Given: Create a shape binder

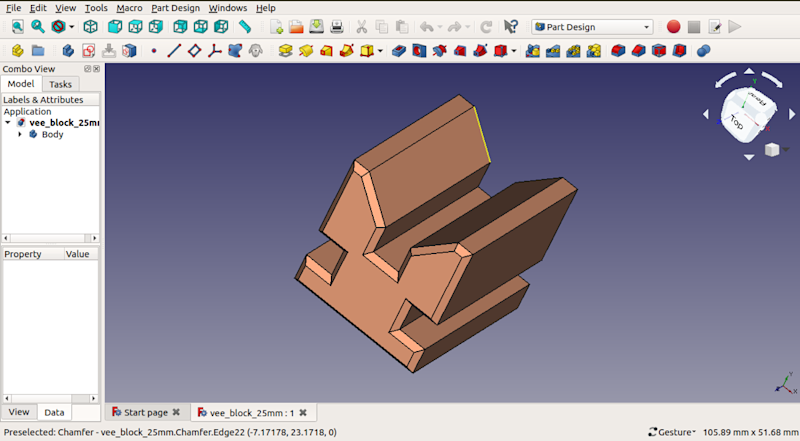Looking at the screenshot, I should [235, 51].
